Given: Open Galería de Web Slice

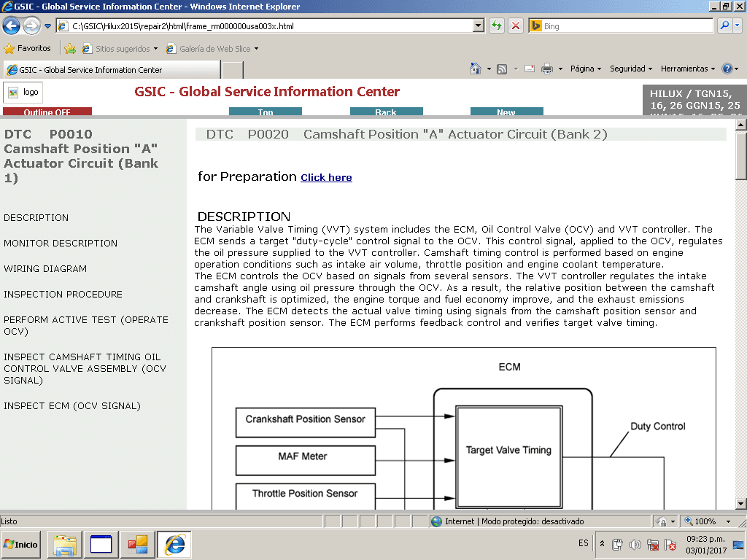Looking at the screenshot, I should pyautogui.click(x=212, y=49).
